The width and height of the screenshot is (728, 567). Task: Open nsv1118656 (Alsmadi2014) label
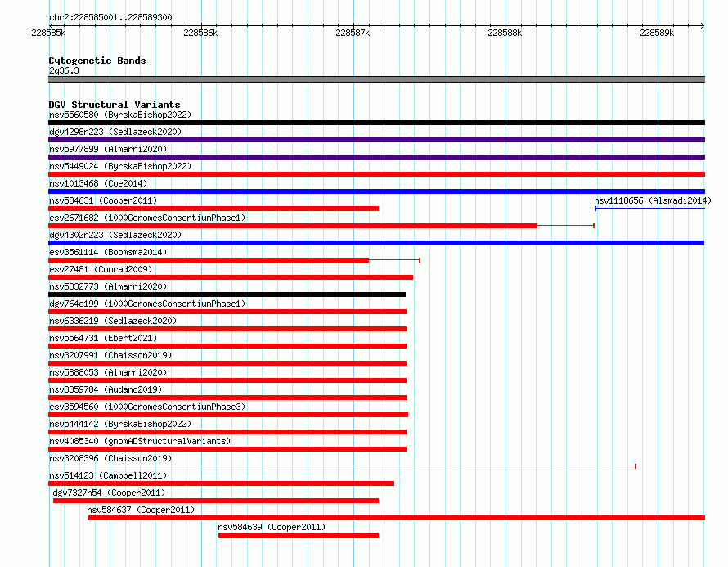pos(653,200)
